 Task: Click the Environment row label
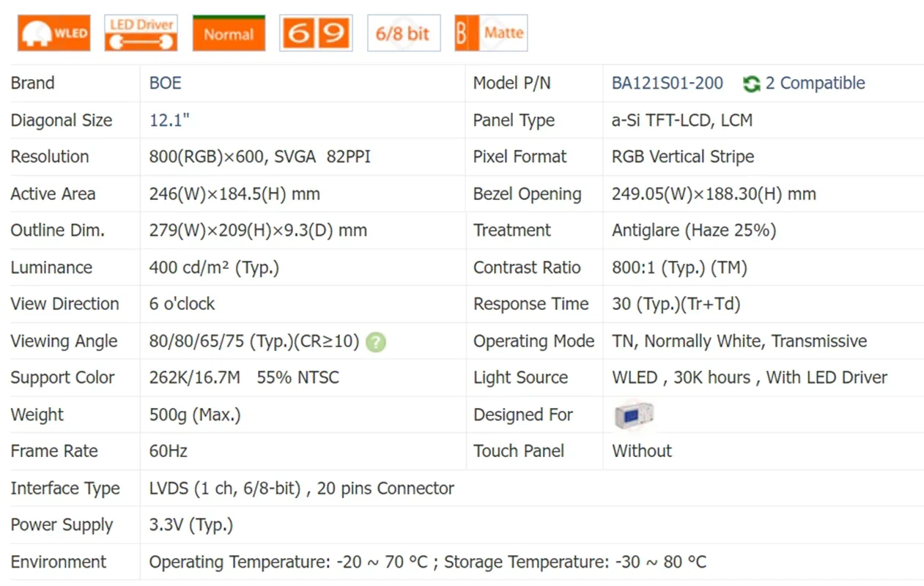point(59,563)
